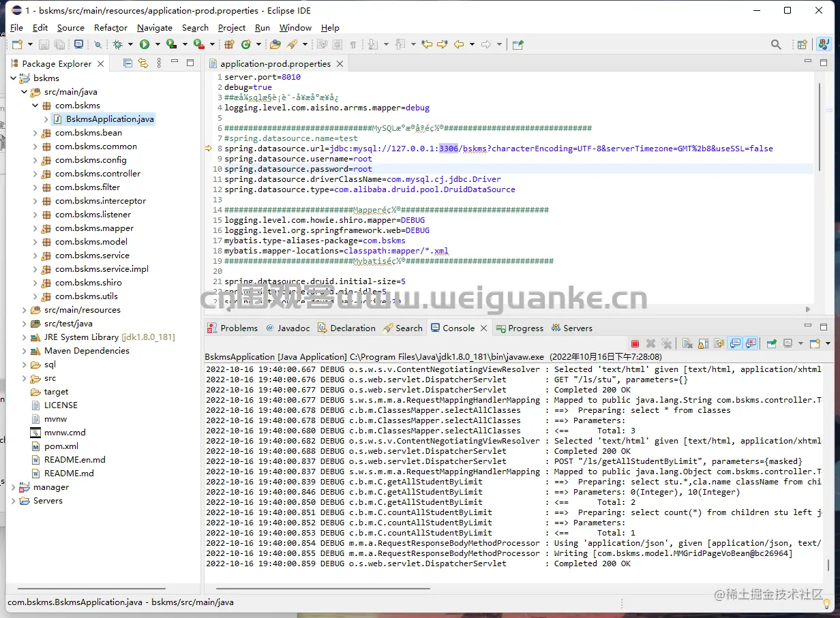
Task: Click Open Console new console icon
Action: [815, 343]
